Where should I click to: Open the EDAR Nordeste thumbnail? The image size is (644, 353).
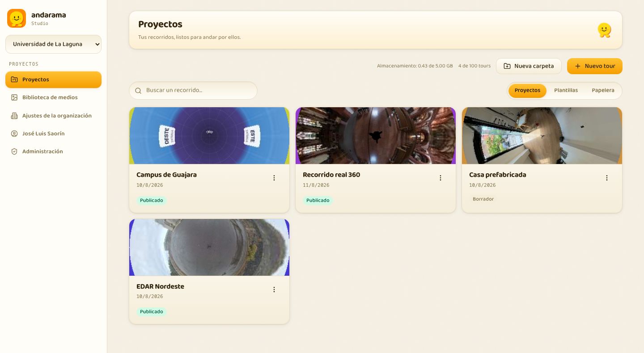(x=209, y=247)
